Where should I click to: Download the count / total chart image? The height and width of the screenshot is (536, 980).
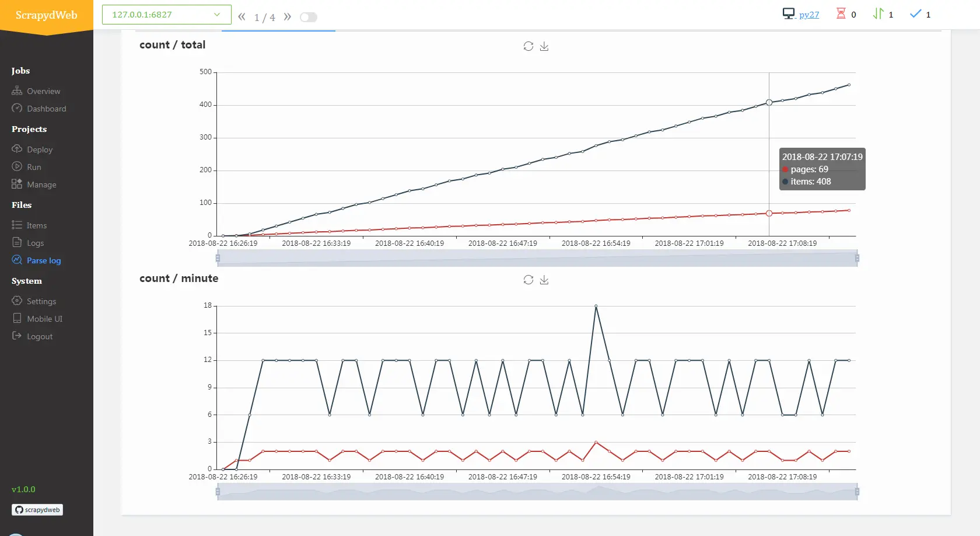[x=544, y=46]
